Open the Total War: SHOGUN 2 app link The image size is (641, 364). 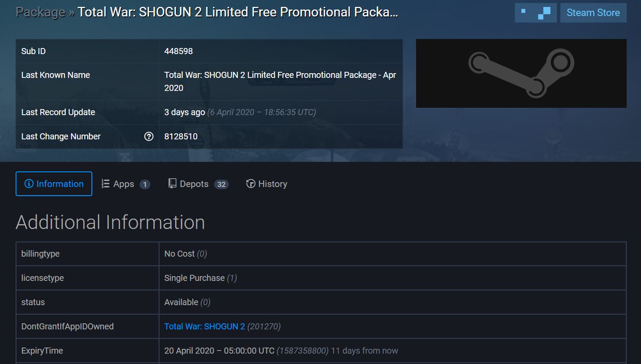[205, 326]
